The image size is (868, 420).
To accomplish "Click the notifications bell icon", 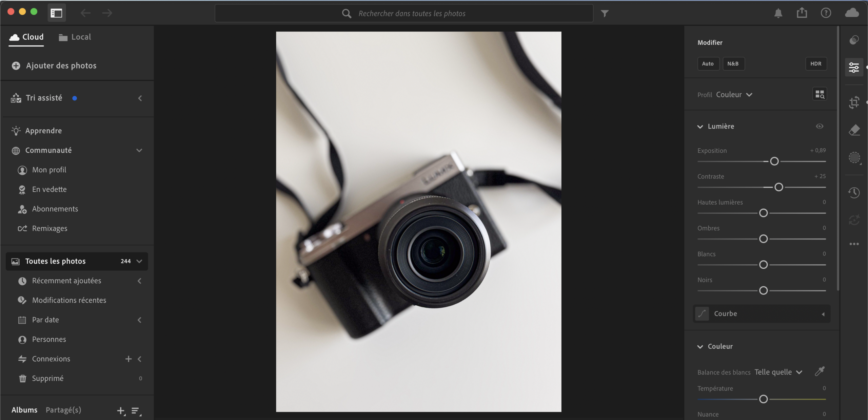I will 778,13.
